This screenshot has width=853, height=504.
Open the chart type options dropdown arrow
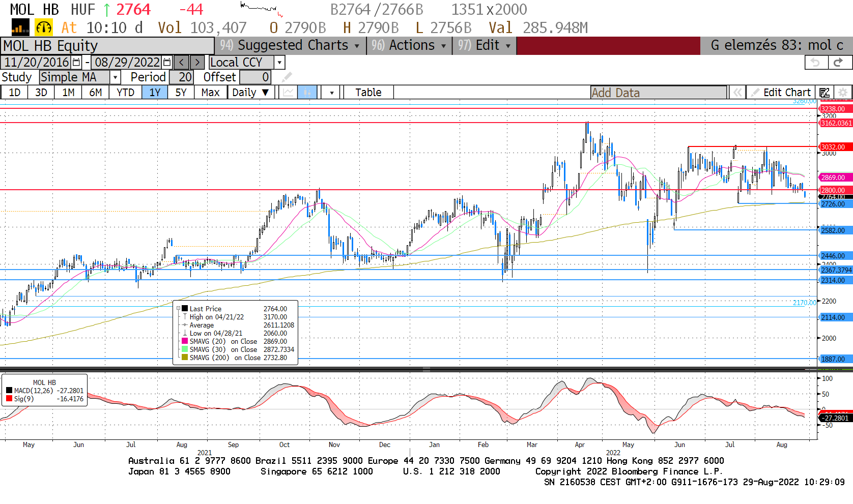(332, 92)
